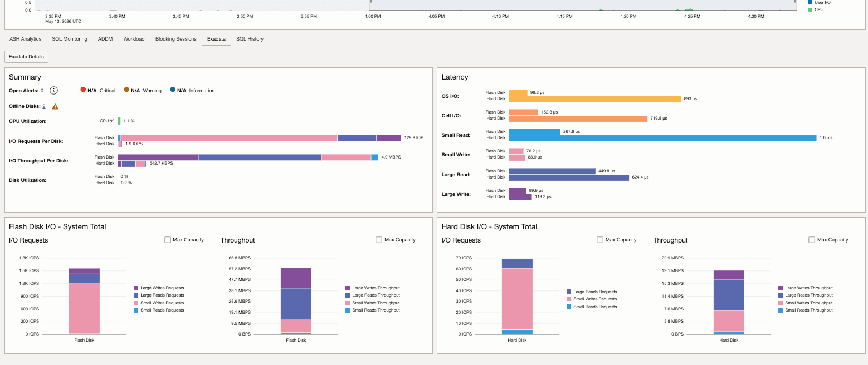
Task: Click Large Writes Throughput swatch in Flash Disk legend
Action: 348,288
